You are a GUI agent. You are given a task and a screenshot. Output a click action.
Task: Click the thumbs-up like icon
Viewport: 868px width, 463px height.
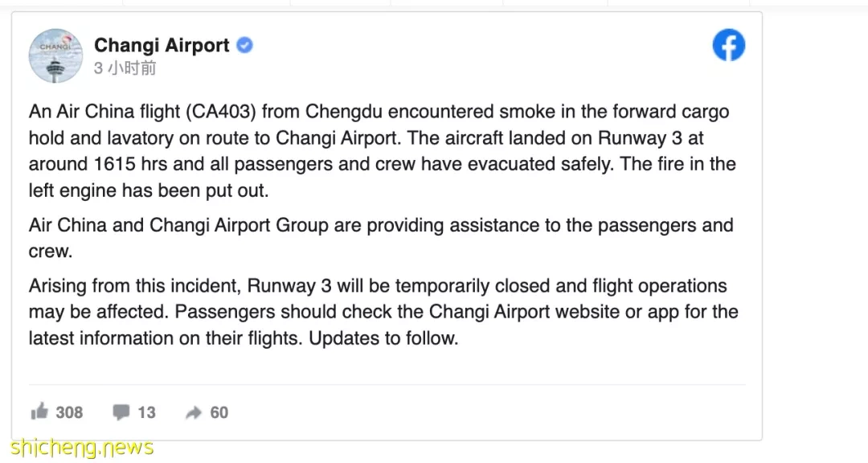tap(39, 412)
